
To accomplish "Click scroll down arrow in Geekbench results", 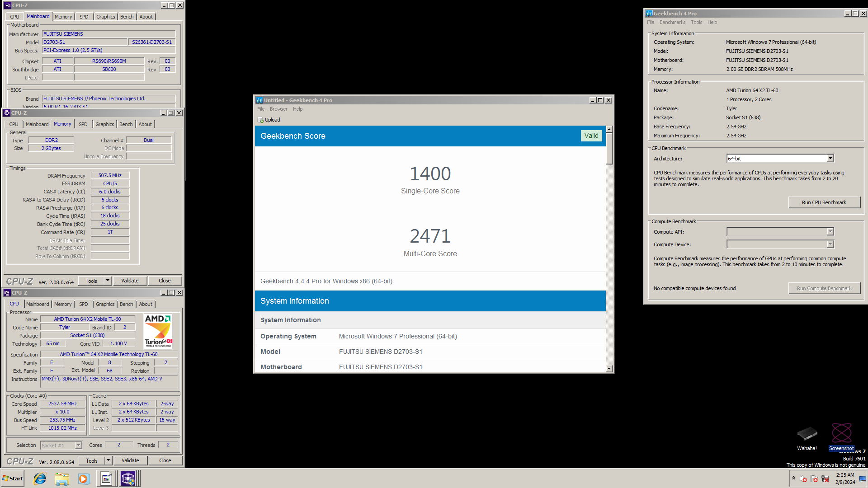I will pyautogui.click(x=609, y=369).
